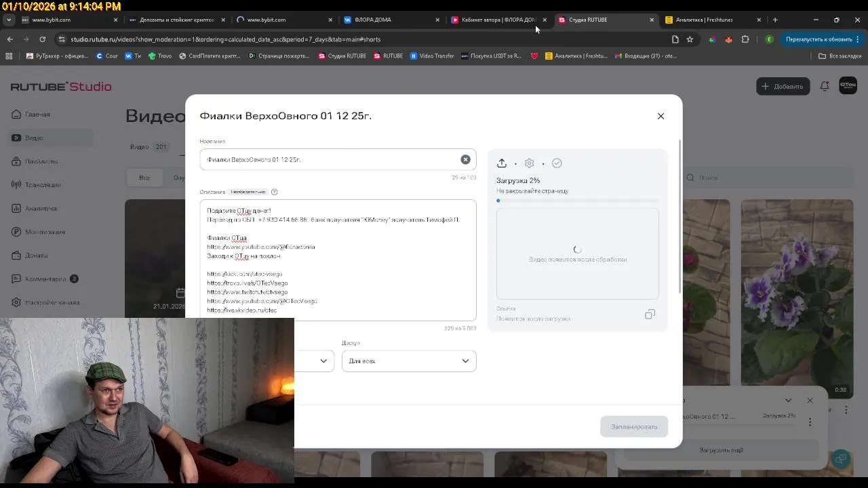Open Video Transfer bookmark
Image resolution: width=868 pixels, height=488 pixels.
pyautogui.click(x=432, y=56)
